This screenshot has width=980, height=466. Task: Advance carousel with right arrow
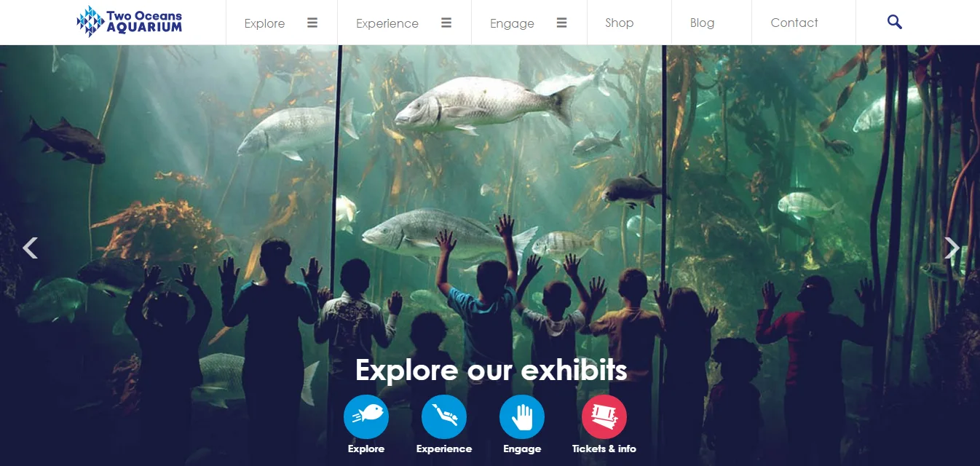click(x=952, y=248)
